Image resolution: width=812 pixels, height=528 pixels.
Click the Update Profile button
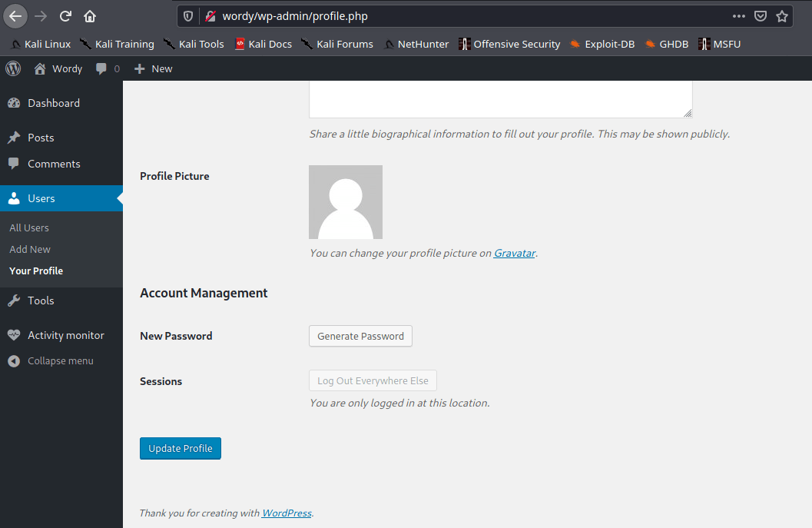[180, 448]
